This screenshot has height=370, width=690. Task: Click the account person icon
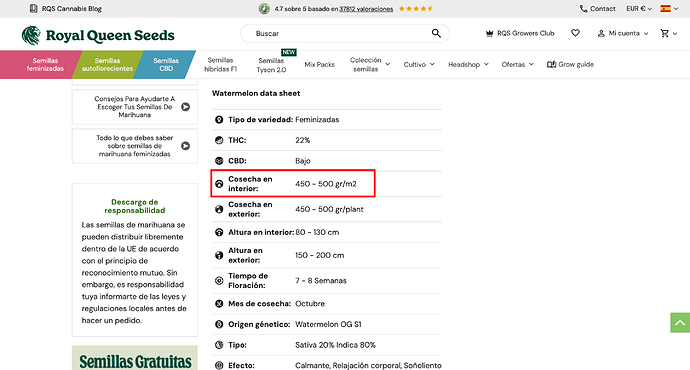pyautogui.click(x=601, y=33)
